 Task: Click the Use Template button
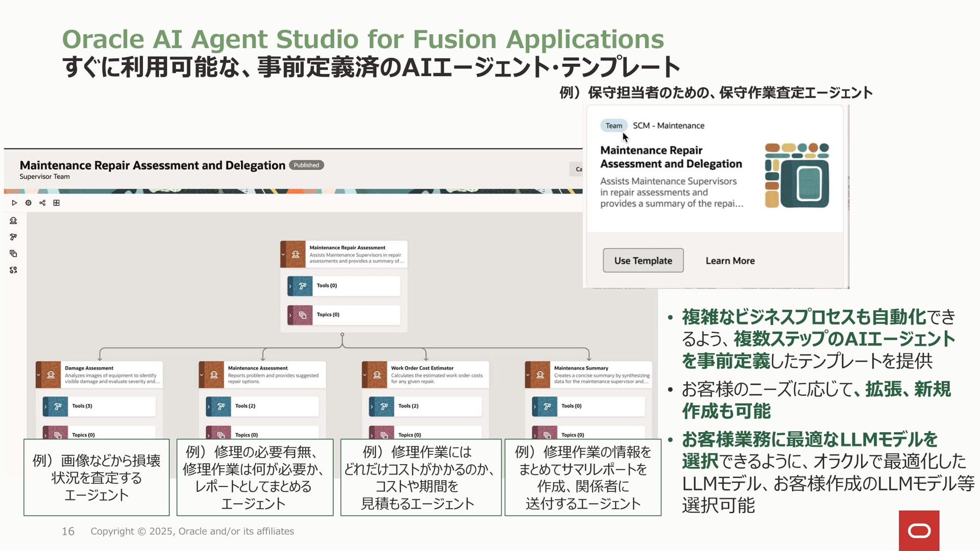coord(643,261)
